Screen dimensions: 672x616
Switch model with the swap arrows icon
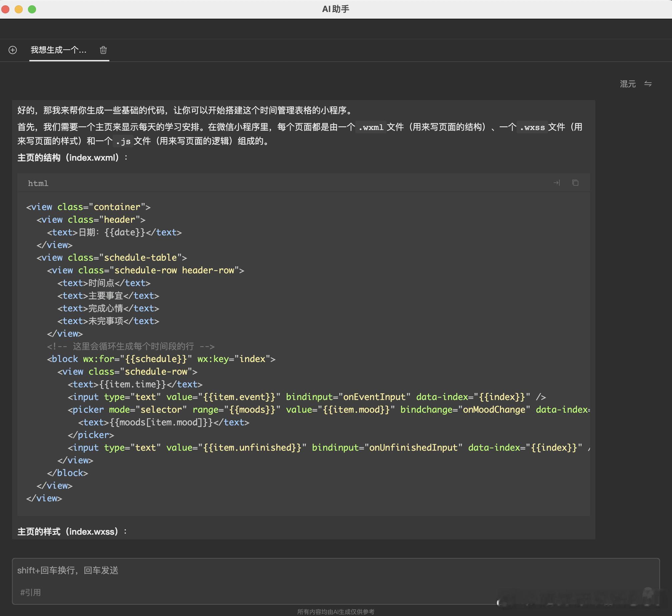[x=648, y=84]
